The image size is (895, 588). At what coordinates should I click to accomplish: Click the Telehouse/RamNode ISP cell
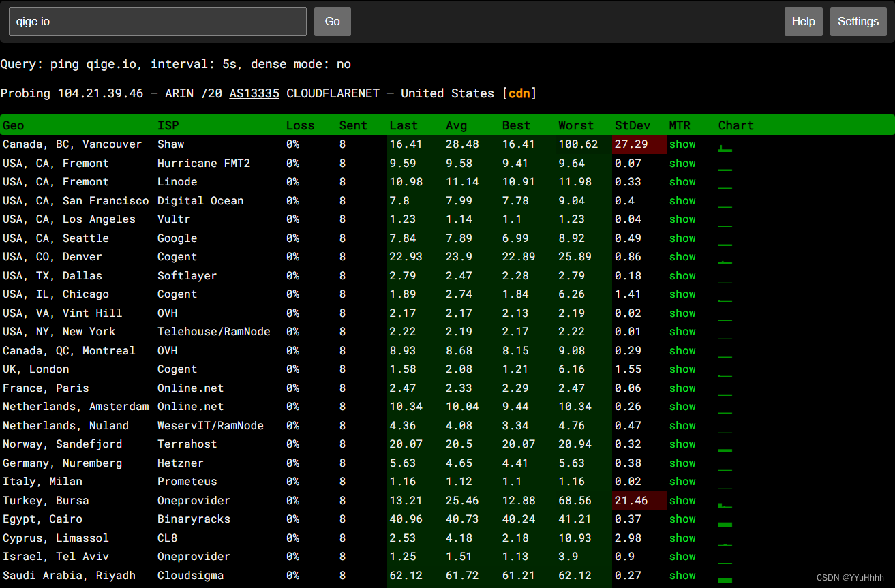(214, 332)
